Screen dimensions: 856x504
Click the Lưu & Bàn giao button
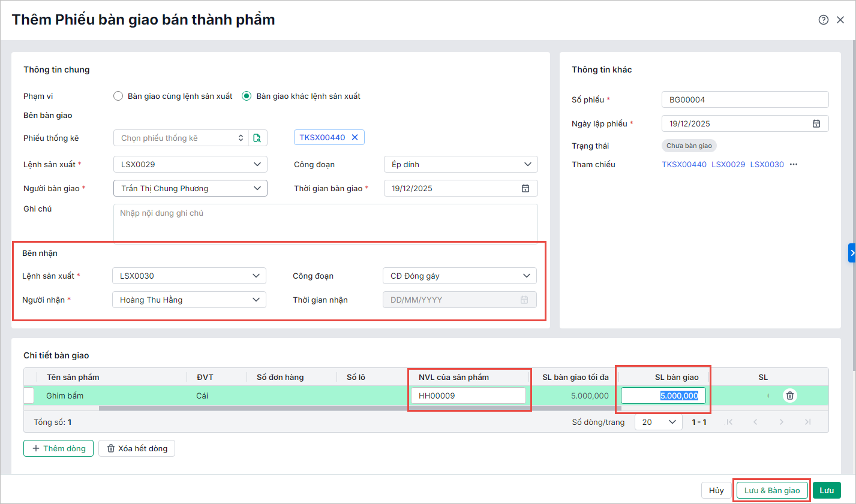click(771, 490)
